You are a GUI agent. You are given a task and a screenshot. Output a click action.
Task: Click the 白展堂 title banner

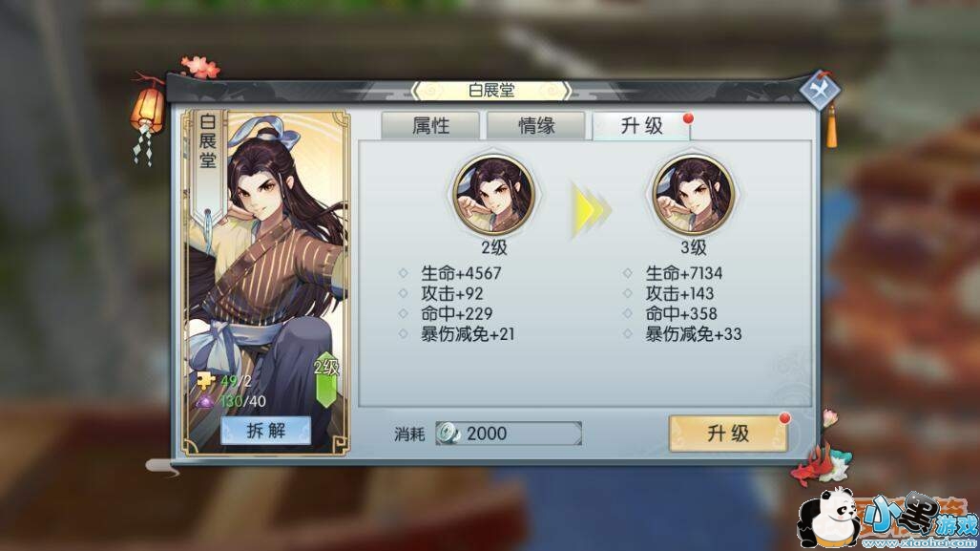click(491, 91)
